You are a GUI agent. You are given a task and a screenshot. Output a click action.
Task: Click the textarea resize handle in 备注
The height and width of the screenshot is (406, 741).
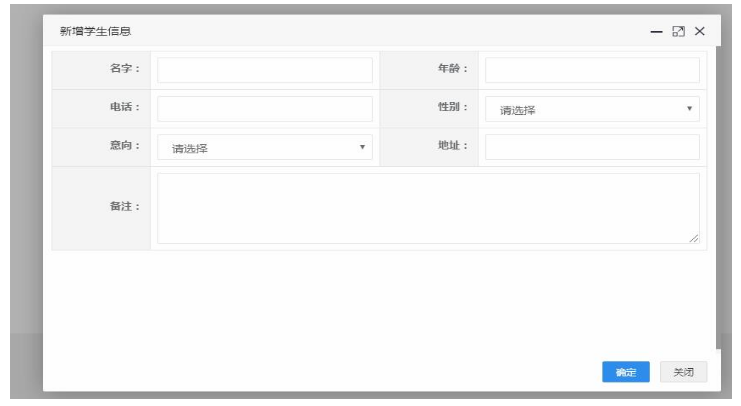pyautogui.click(x=693, y=238)
